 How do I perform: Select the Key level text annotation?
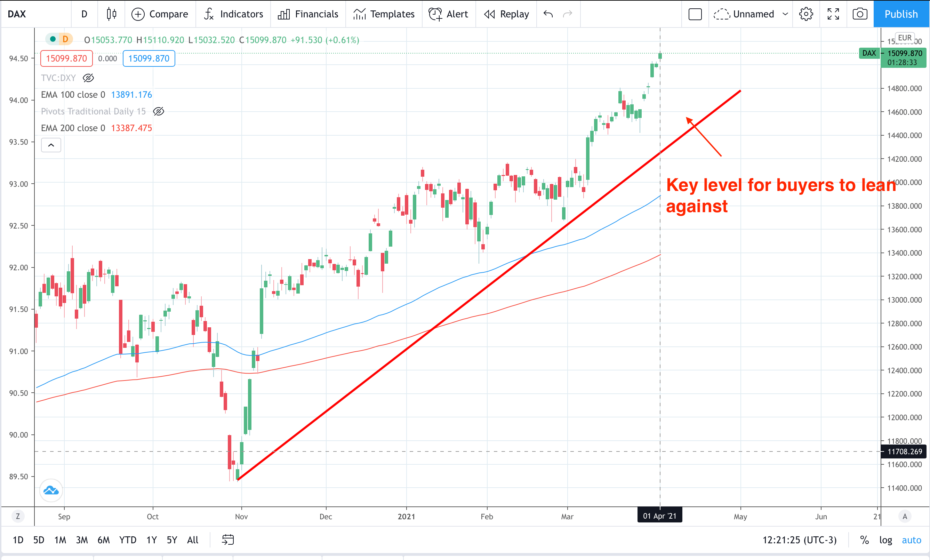[780, 195]
